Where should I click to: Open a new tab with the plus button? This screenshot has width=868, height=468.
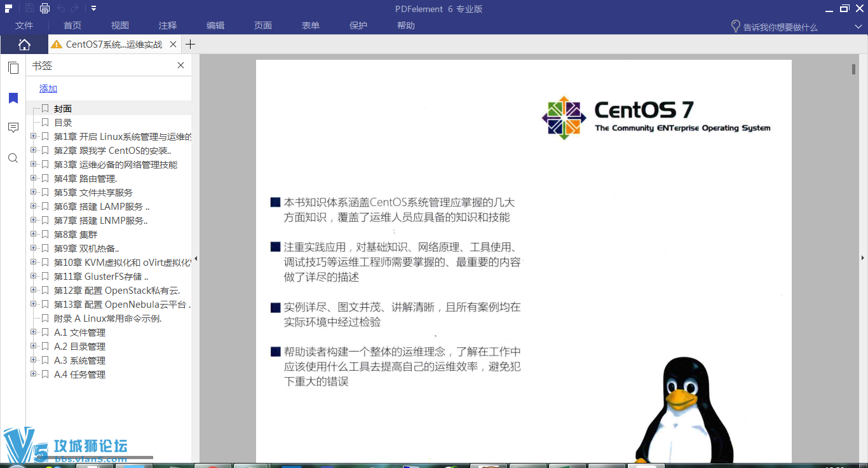(x=190, y=45)
